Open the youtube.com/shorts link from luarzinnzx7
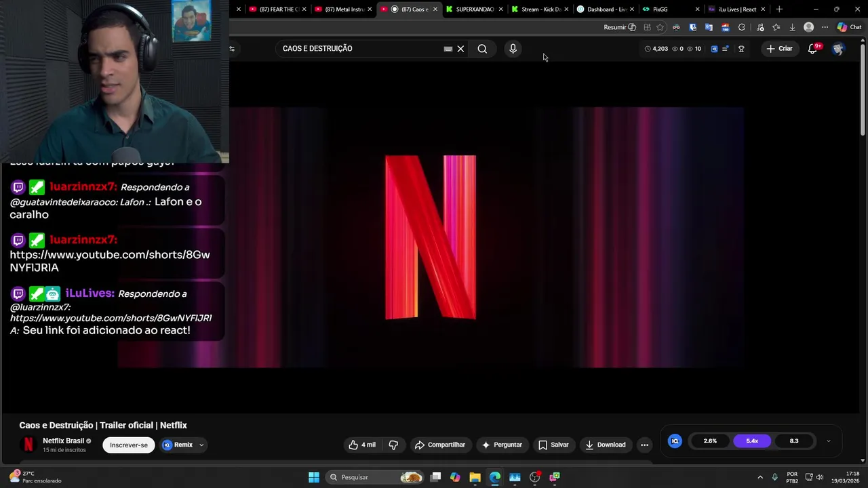This screenshot has width=868, height=488. point(110,261)
